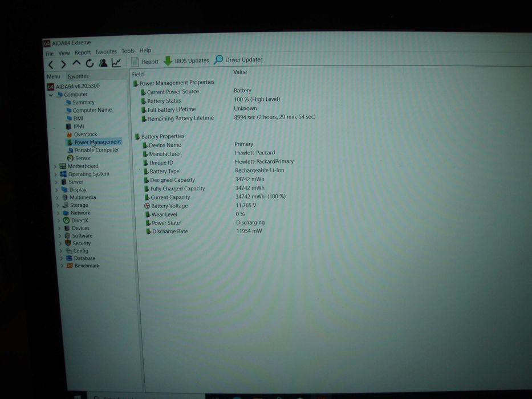
Task: Click the Benchmark tree icon
Action: pyautogui.click(x=70, y=266)
